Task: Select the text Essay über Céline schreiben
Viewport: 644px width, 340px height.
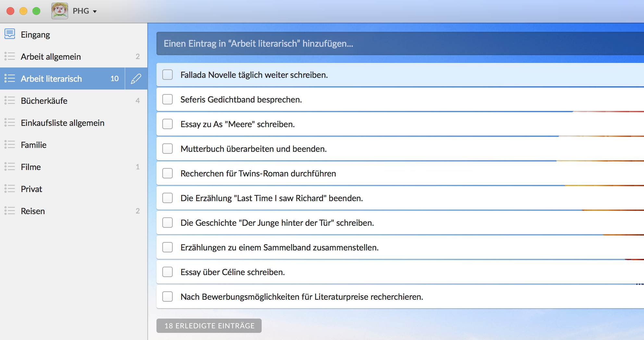Action: pyautogui.click(x=232, y=272)
